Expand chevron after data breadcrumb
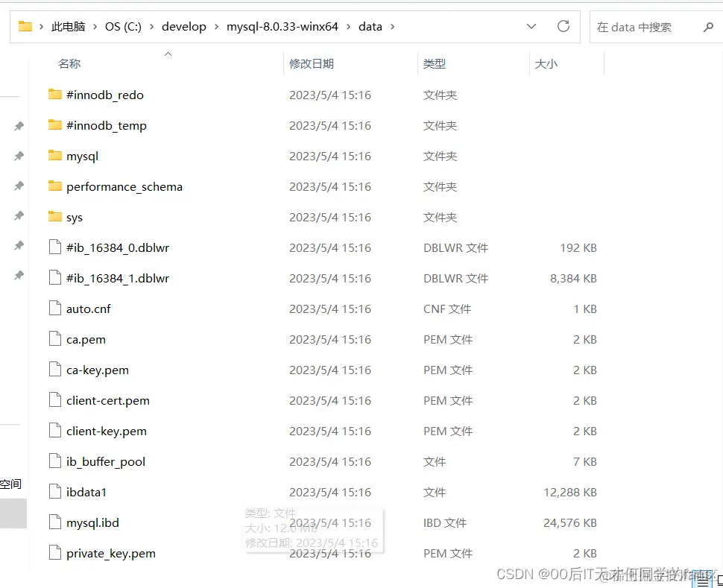Image resolution: width=723 pixels, height=588 pixels. pyautogui.click(x=392, y=27)
